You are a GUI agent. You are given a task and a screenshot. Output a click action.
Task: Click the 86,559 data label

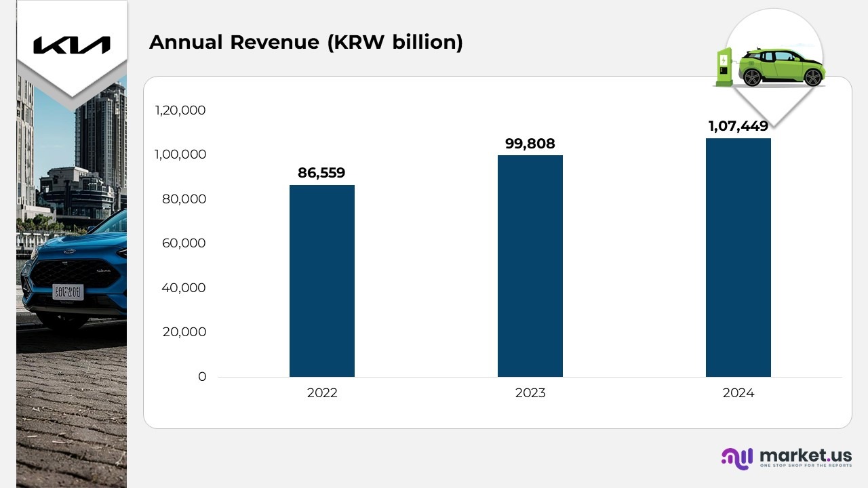(x=322, y=173)
